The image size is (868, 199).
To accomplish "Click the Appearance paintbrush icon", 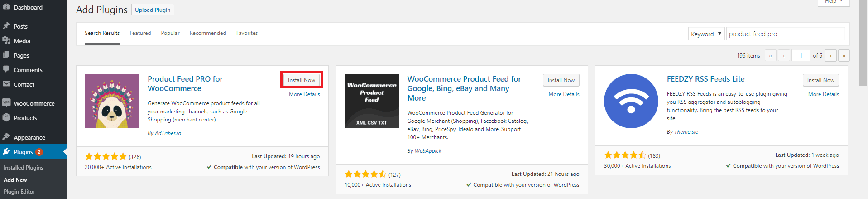I will pos(6,137).
